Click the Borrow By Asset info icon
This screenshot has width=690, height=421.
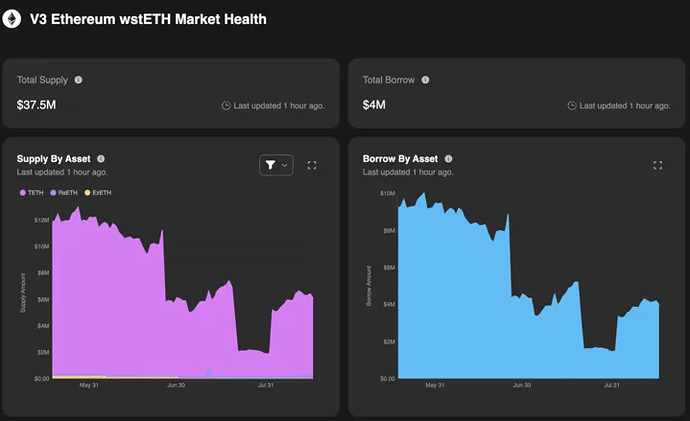click(x=448, y=158)
